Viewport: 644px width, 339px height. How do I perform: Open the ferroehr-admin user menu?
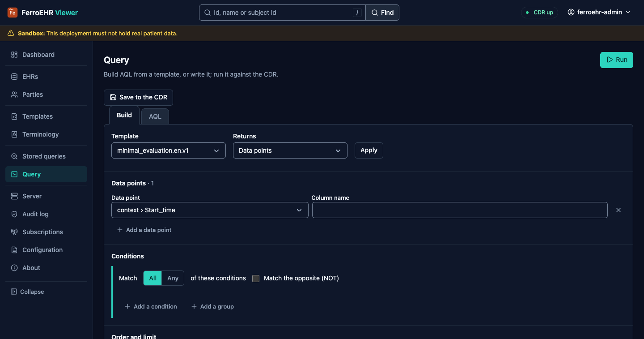(x=599, y=13)
